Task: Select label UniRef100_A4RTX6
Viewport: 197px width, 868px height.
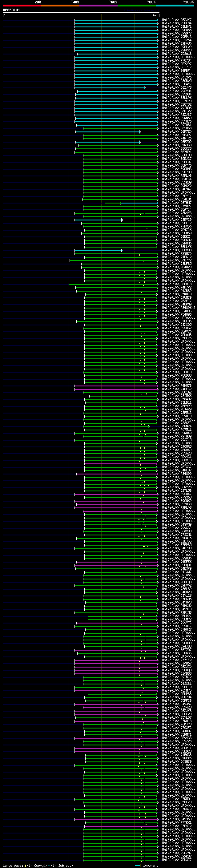Action: pyautogui.click(x=176, y=139)
